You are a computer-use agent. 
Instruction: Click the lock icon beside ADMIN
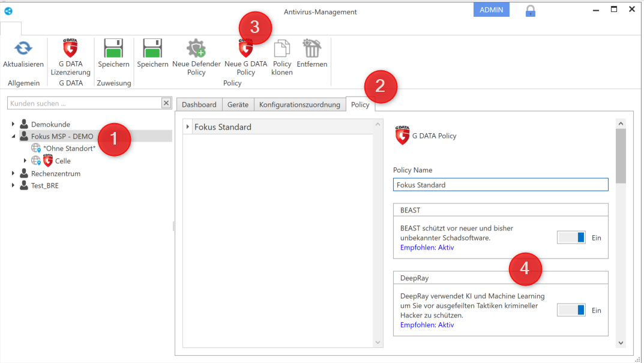coord(530,11)
